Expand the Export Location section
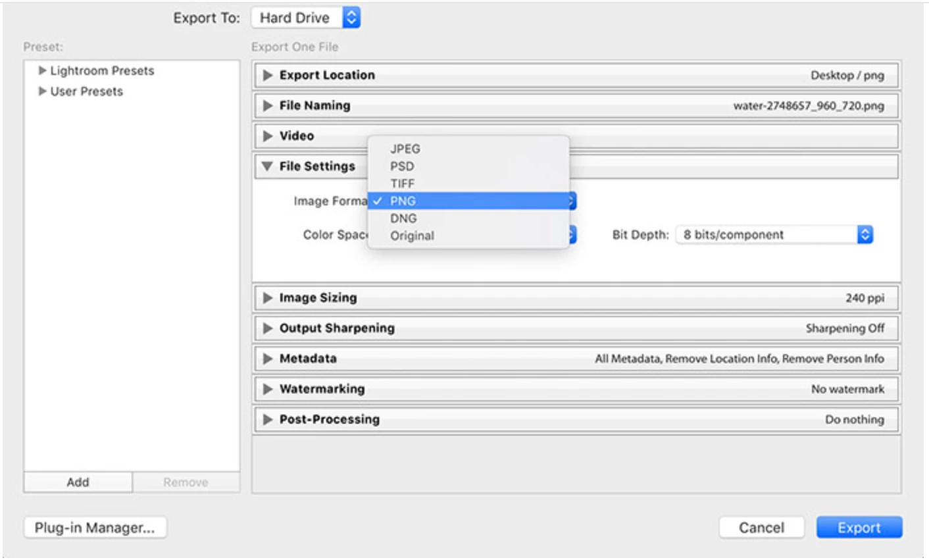Screen dimensions: 929x560 267,75
